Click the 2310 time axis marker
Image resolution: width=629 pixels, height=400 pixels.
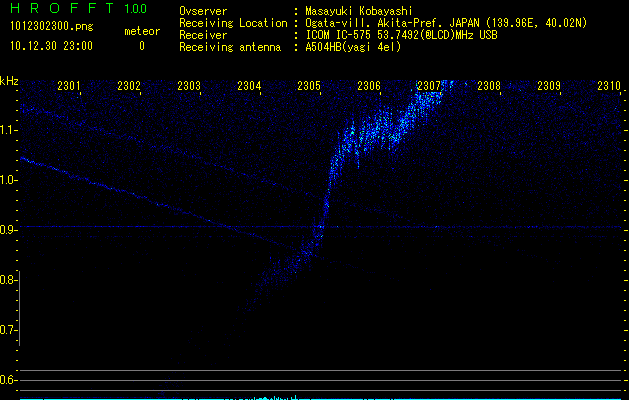(x=609, y=86)
